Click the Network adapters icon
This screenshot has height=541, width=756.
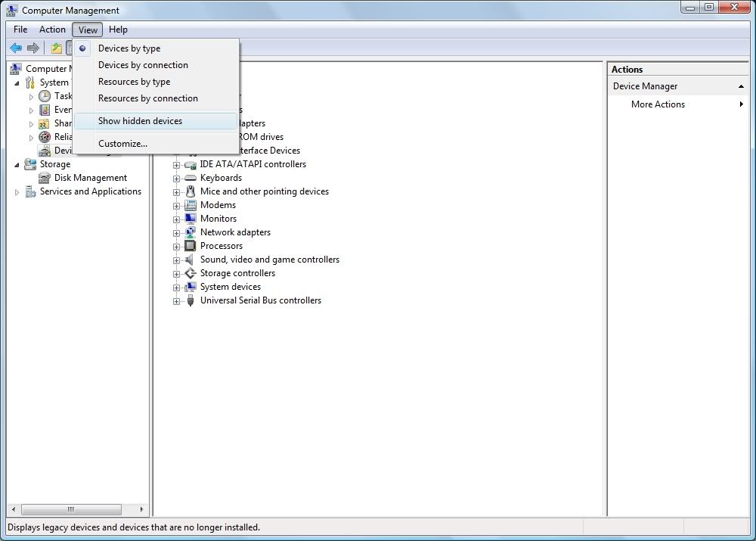[x=191, y=232]
